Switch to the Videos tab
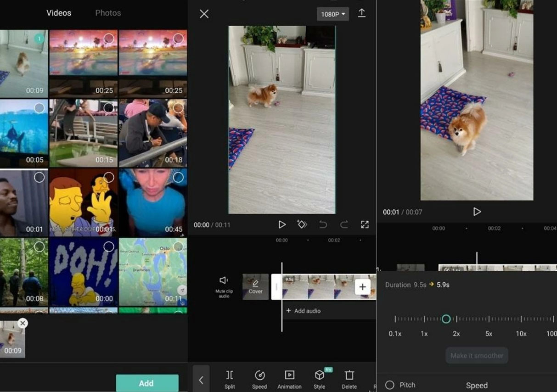The height and width of the screenshot is (392, 557). pyautogui.click(x=59, y=13)
